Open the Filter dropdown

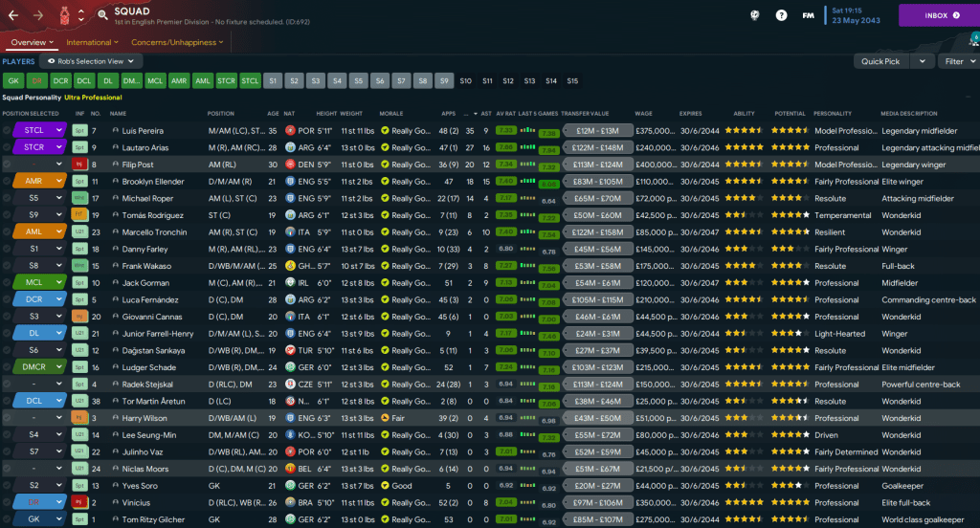coord(958,61)
